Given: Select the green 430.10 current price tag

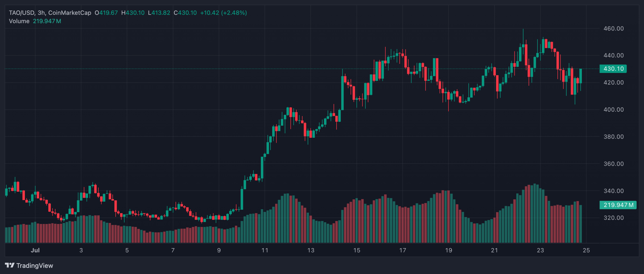Looking at the screenshot, I should (613, 69).
